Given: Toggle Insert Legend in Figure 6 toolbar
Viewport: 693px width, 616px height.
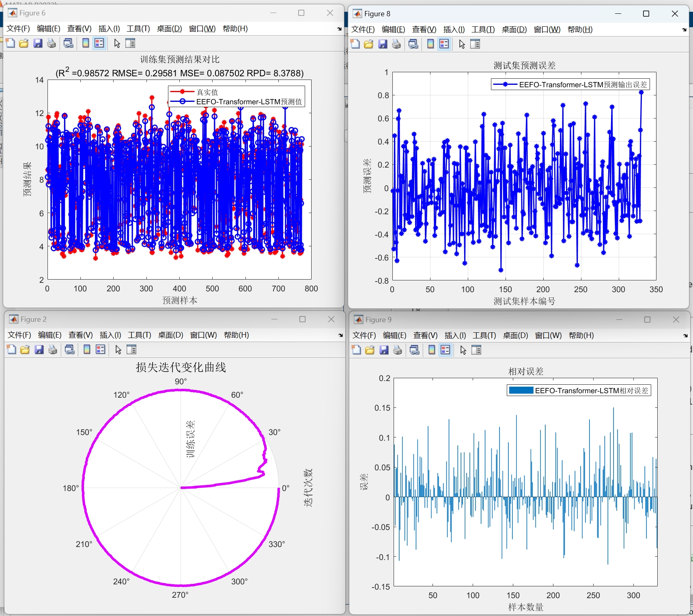Looking at the screenshot, I should [99, 43].
